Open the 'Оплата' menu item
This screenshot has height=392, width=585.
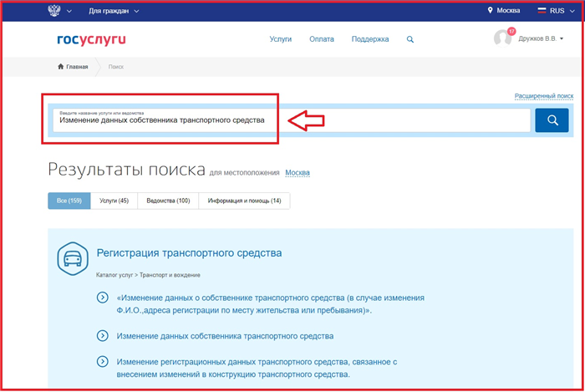[x=322, y=39]
